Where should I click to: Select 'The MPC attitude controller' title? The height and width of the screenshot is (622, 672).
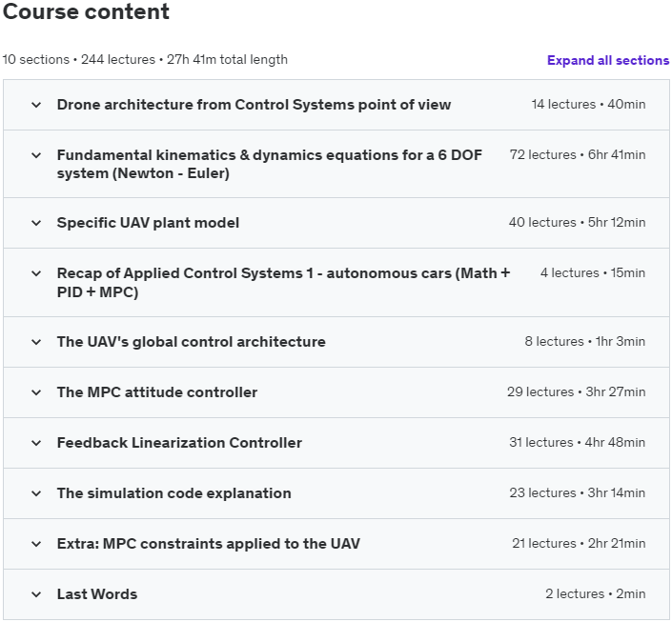[x=157, y=392]
